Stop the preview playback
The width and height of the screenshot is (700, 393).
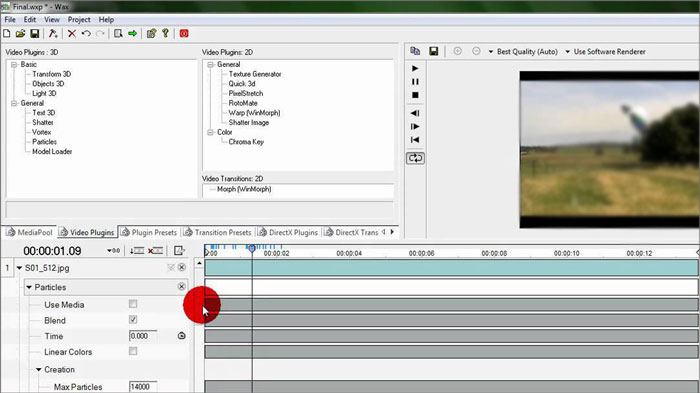tap(415, 95)
